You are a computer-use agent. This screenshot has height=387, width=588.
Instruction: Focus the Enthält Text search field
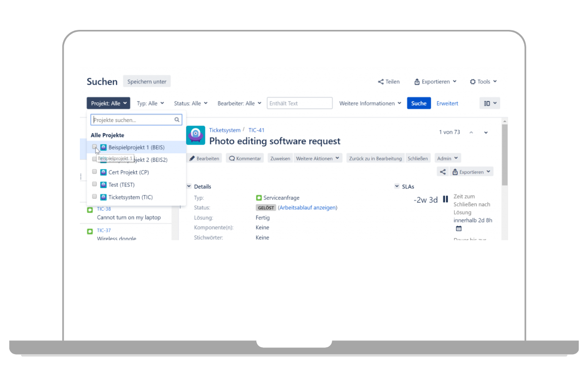coord(299,103)
